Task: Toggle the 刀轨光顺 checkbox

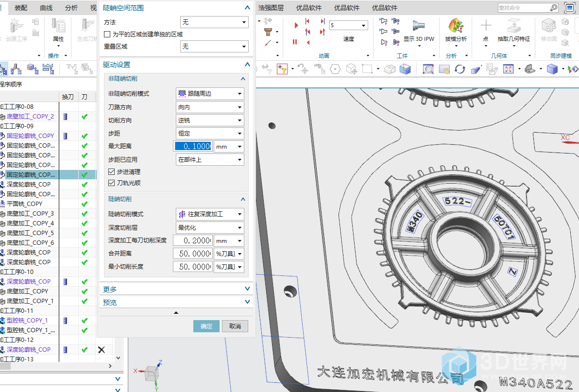Action: (112, 183)
